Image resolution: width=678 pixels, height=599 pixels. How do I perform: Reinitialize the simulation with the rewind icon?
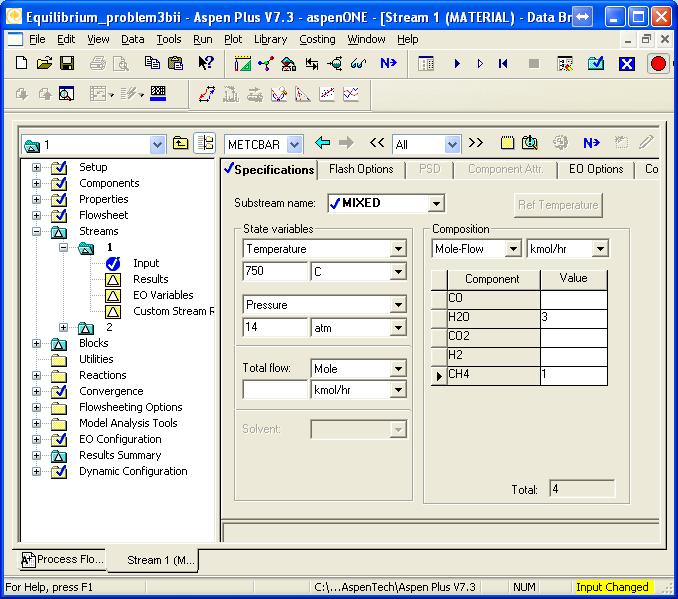(x=502, y=64)
